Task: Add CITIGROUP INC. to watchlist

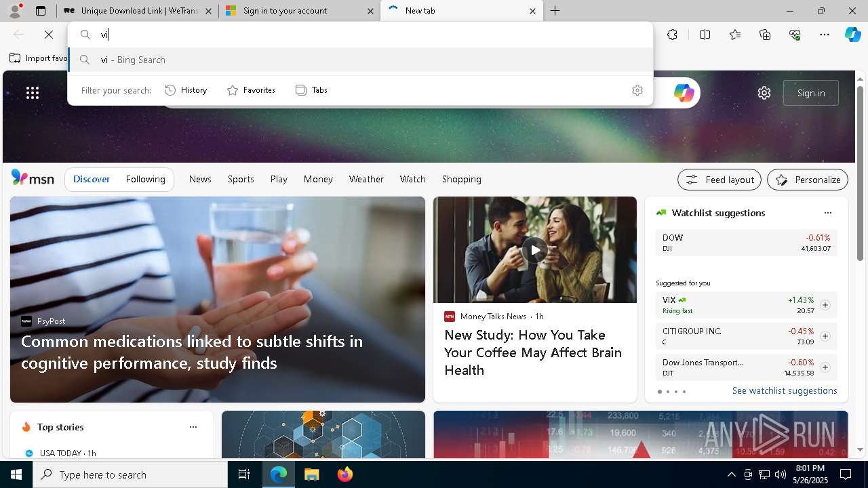Action: [x=825, y=336]
